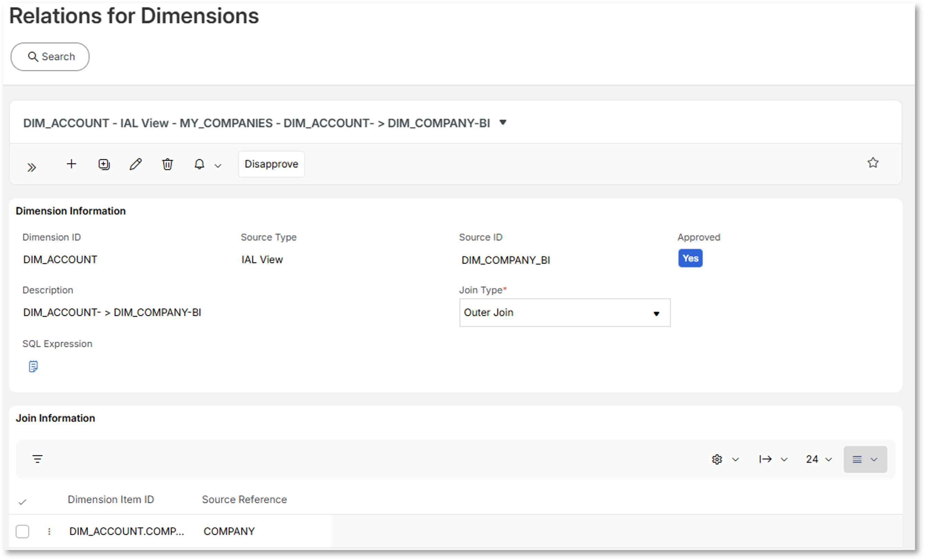Click the DIM_ACCOUNT.COMP... cell
Viewport: 925px width, 560px height.
(x=127, y=531)
